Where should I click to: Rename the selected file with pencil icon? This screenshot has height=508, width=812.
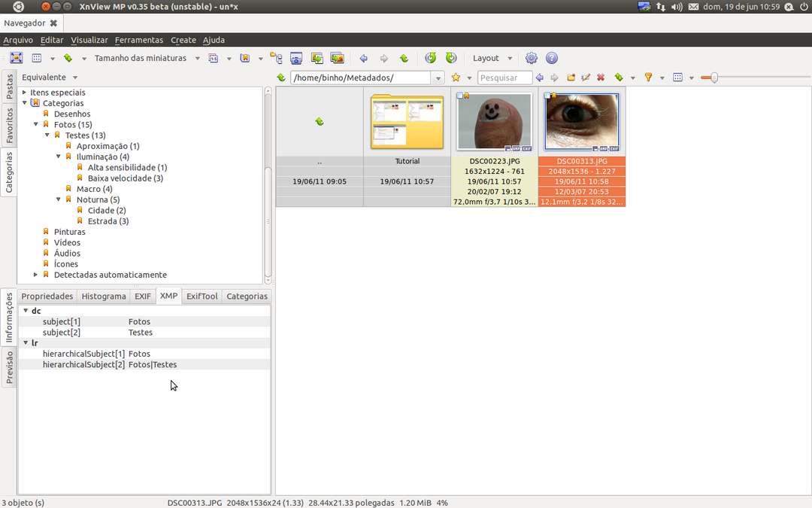click(x=586, y=78)
